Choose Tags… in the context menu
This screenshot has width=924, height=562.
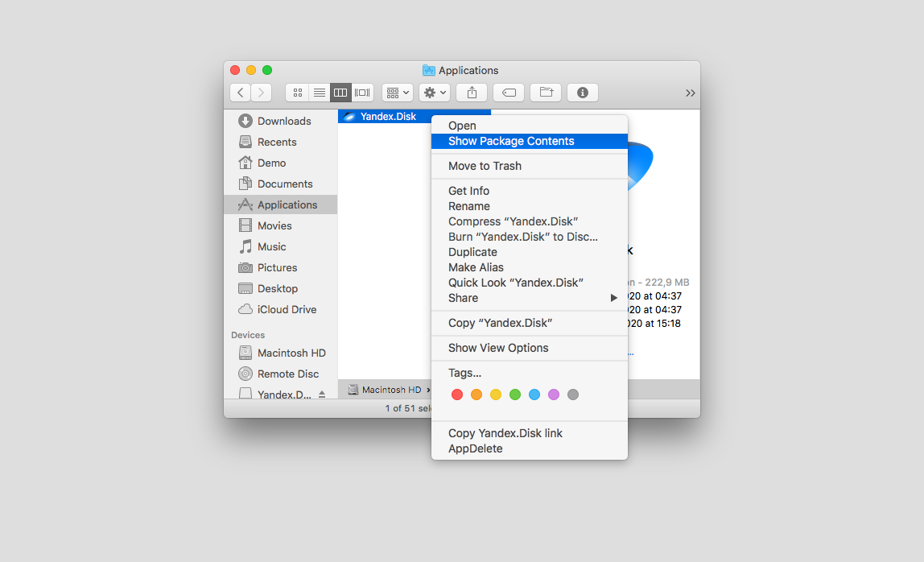[529, 374]
